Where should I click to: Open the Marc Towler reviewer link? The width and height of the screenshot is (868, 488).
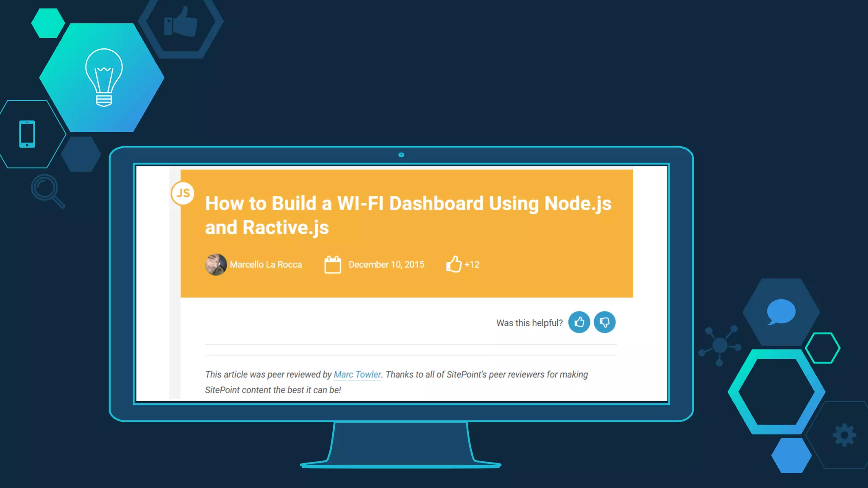(357, 374)
